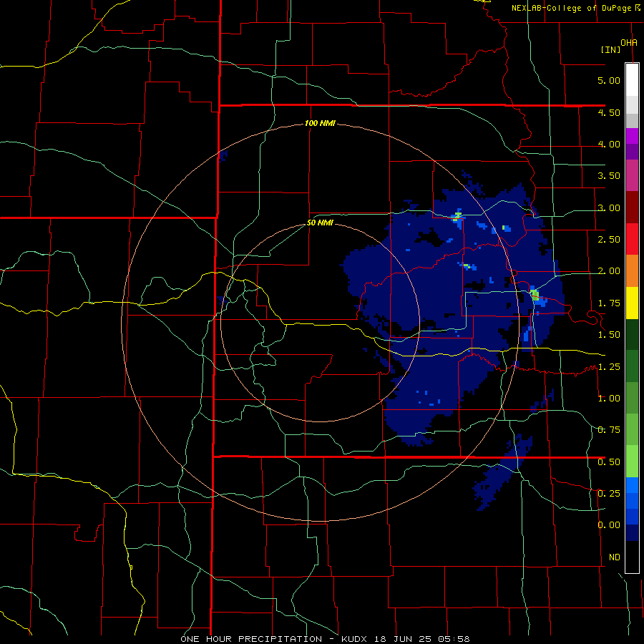Viewport: 644px width, 644px height.
Task: Click the 4.00 scale value
Action: click(609, 144)
